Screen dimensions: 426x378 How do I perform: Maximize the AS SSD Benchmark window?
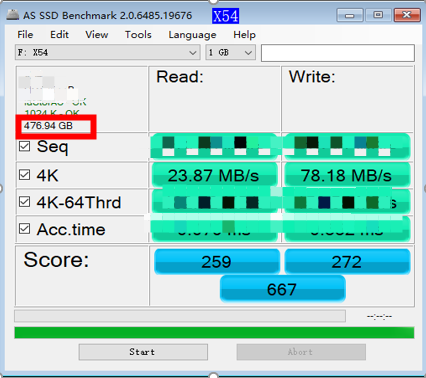(x=378, y=15)
